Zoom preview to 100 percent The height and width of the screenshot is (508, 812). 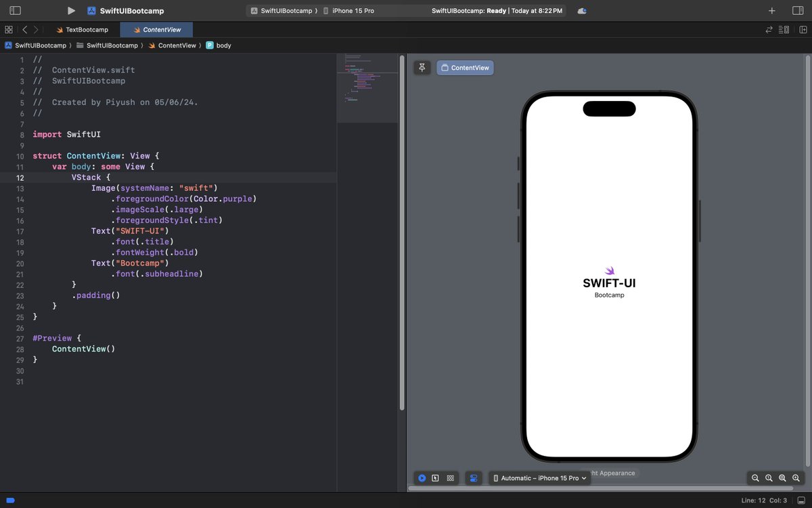click(x=769, y=478)
